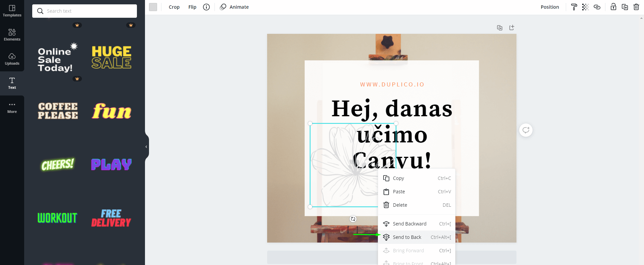This screenshot has height=265, width=644.
Task: Click the Crop button
Action: pos(174,7)
